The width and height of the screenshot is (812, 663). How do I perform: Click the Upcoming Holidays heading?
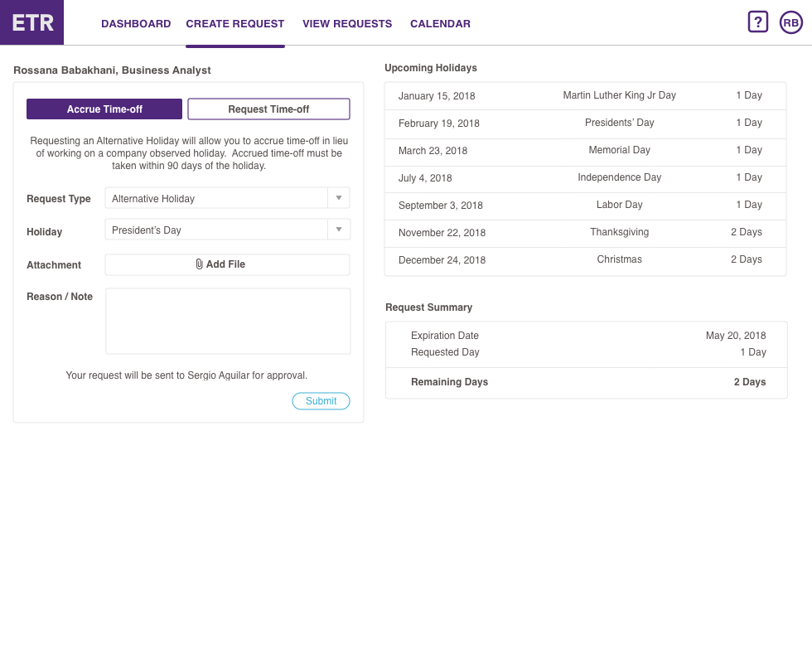pyautogui.click(x=431, y=68)
